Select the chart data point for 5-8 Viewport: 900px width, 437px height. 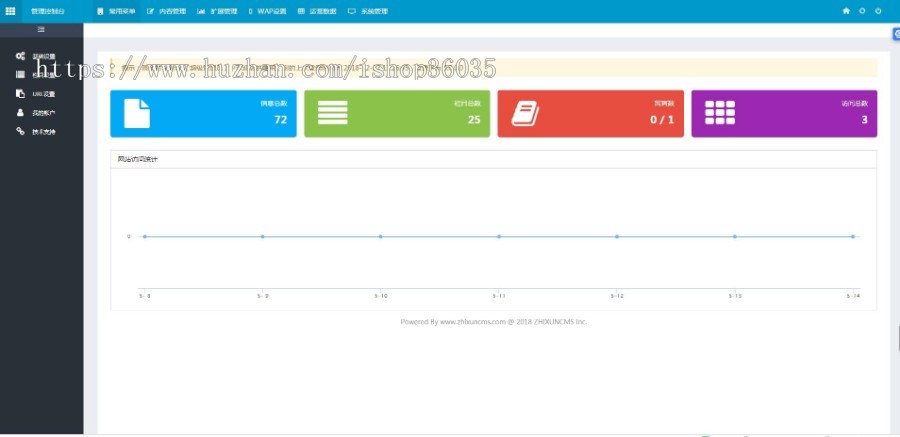click(145, 236)
